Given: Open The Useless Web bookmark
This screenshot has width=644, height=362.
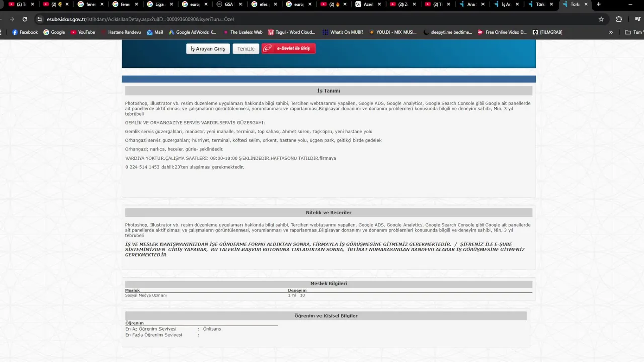Looking at the screenshot, I should [x=243, y=32].
